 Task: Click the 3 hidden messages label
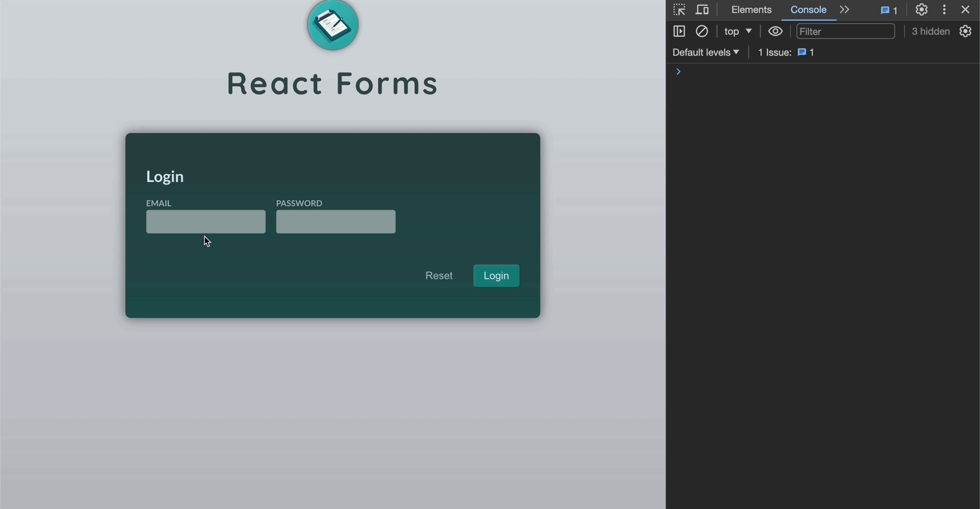(931, 31)
